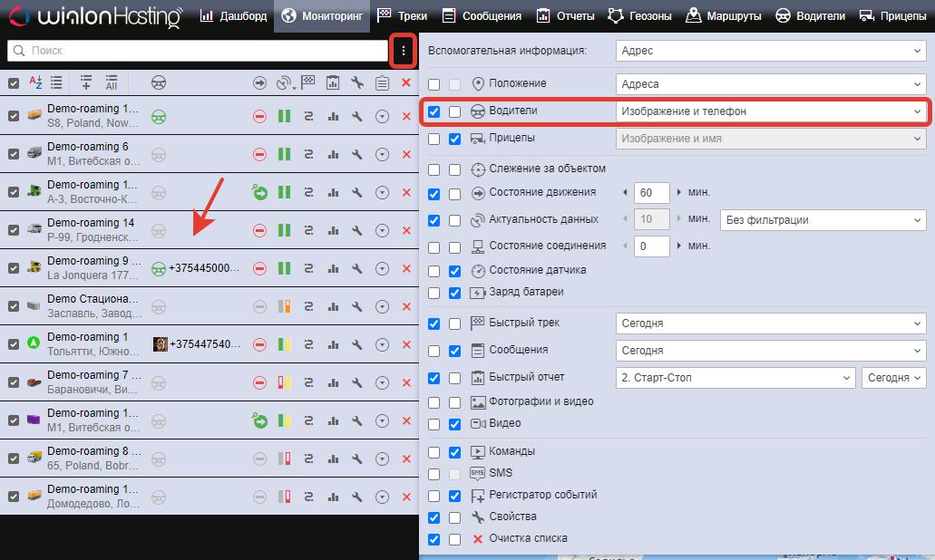Viewport: 935px width, 560px height.
Task: Open quick report for Домодедово unit
Action: pyautogui.click(x=333, y=497)
